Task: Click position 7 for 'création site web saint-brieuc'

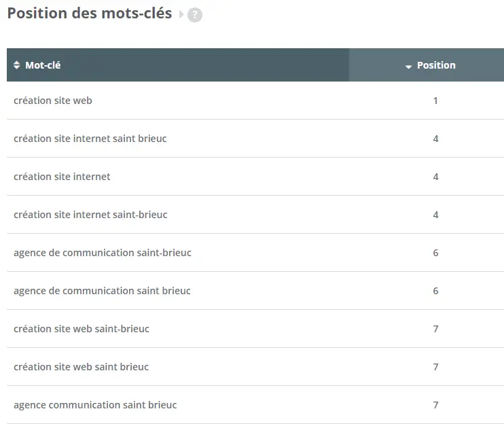Action: 435,328
